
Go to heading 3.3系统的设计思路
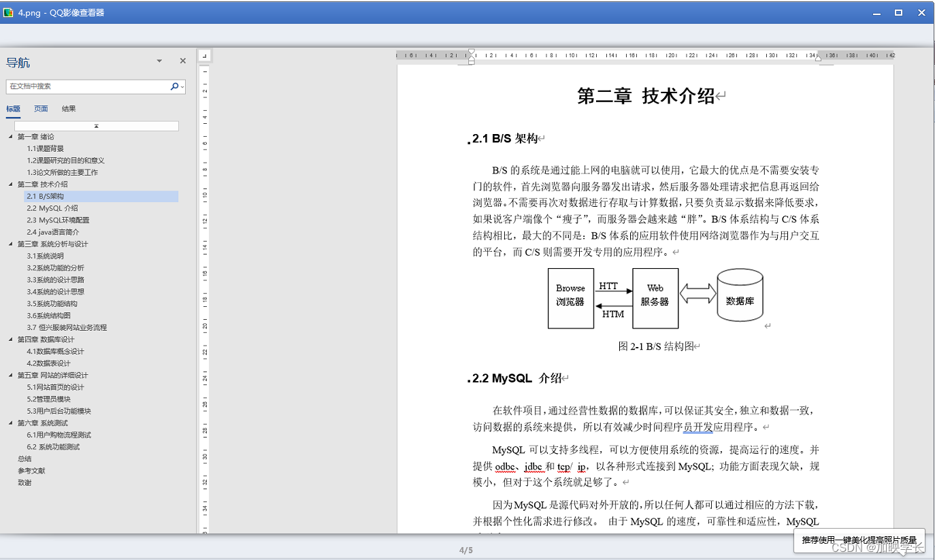[x=56, y=280]
